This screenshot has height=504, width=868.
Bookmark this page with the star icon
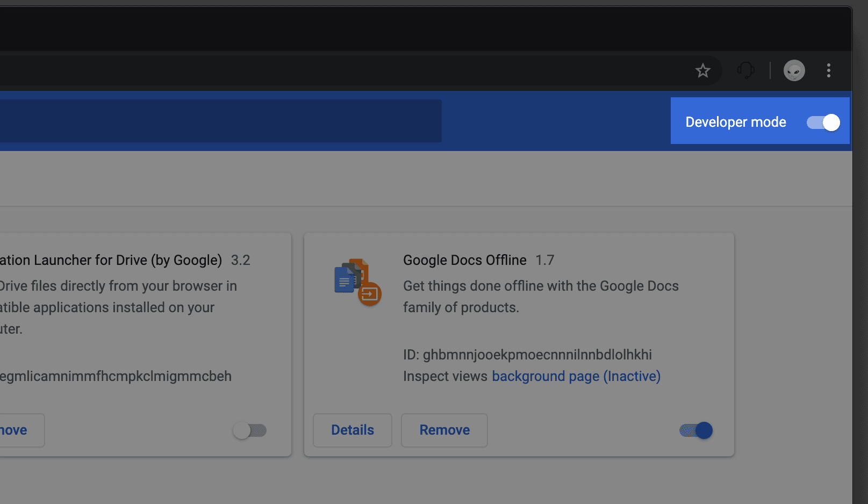[x=702, y=70]
